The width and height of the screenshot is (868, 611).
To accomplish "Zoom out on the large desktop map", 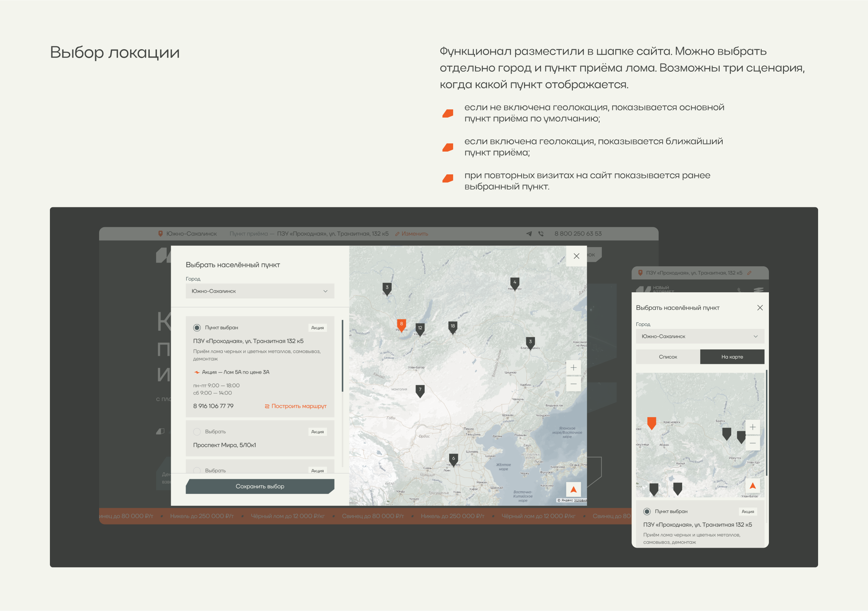I will 573,384.
